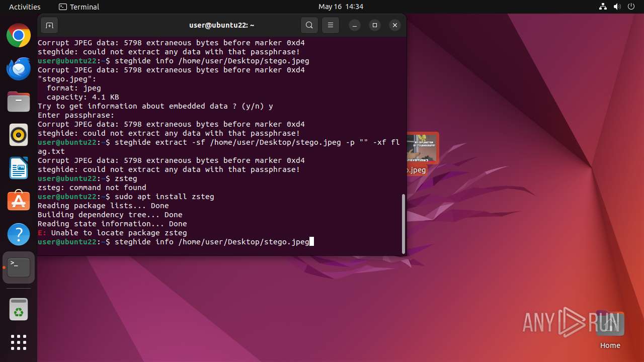The height and width of the screenshot is (362, 644).
Task: Open the power system menu
Action: 631,7
